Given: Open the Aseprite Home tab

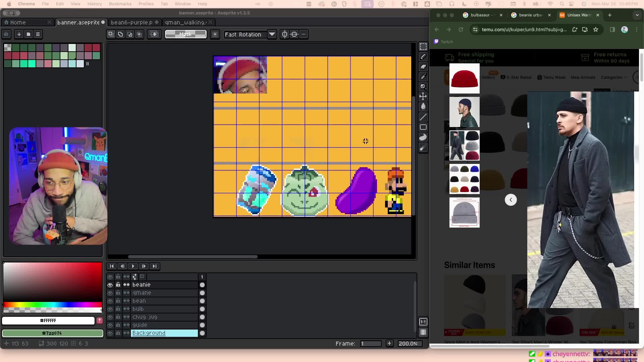Looking at the screenshot, I should point(28,22).
